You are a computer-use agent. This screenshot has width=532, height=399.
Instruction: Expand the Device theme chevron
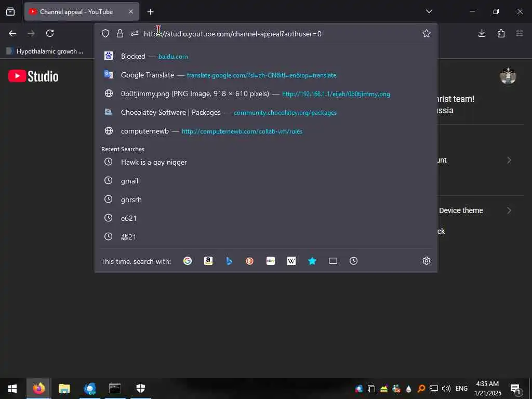pos(509,210)
